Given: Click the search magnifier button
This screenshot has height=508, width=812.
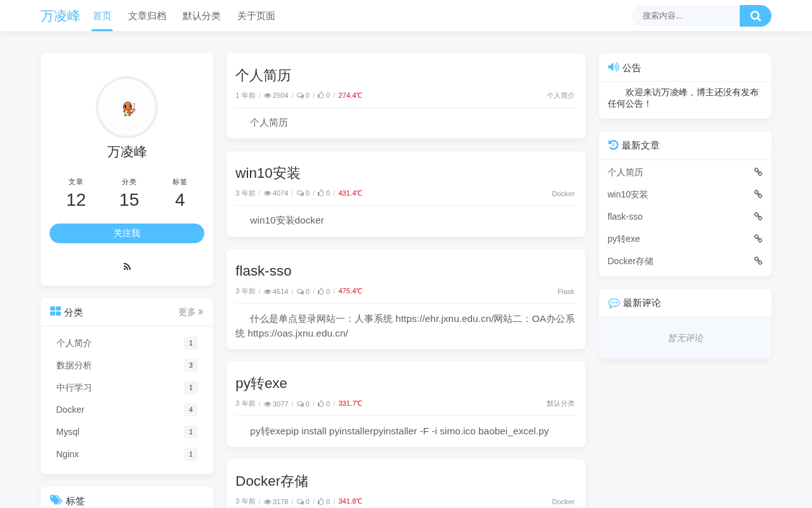Looking at the screenshot, I should [x=756, y=16].
